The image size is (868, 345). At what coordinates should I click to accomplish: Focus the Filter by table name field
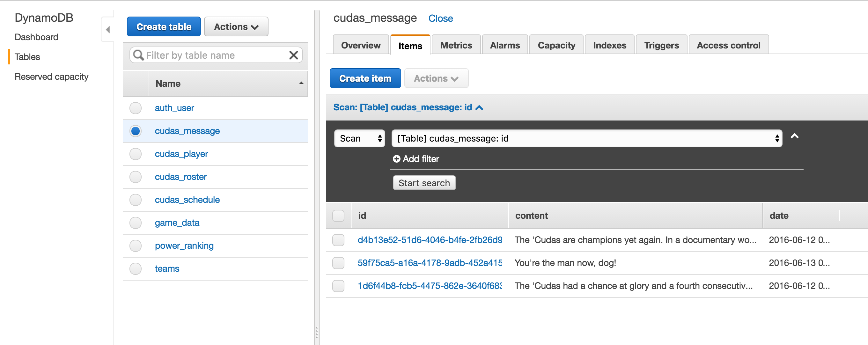(216, 55)
